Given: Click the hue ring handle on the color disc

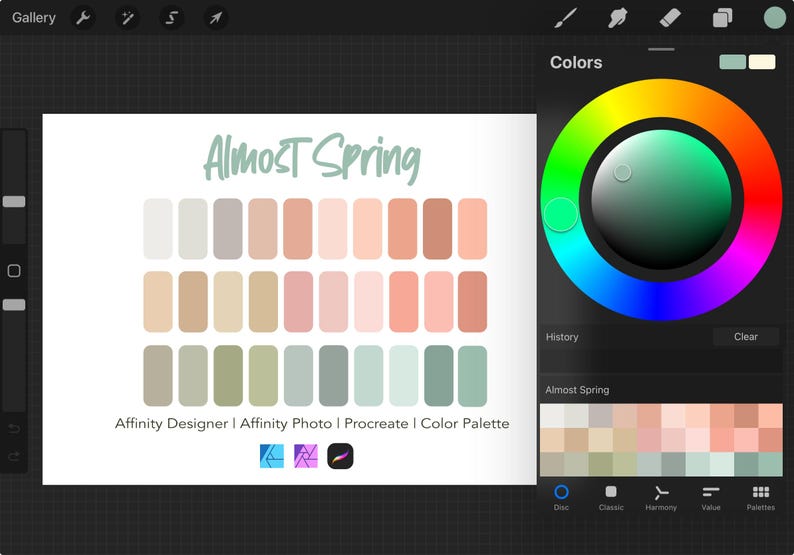Looking at the screenshot, I should coord(561,214).
